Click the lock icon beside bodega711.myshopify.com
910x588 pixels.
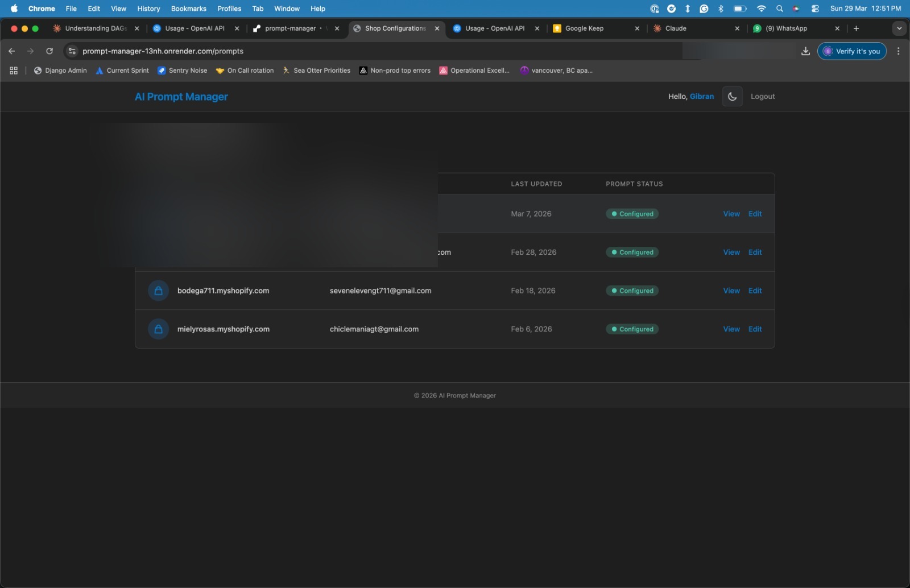pyautogui.click(x=158, y=291)
